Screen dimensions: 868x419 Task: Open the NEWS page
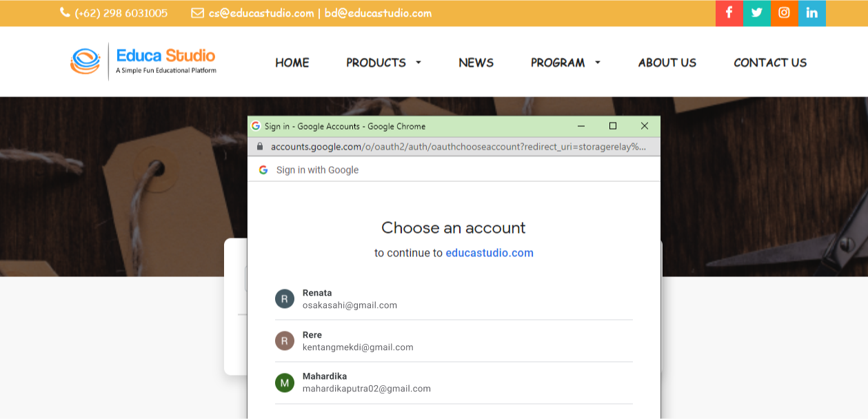[x=476, y=63]
